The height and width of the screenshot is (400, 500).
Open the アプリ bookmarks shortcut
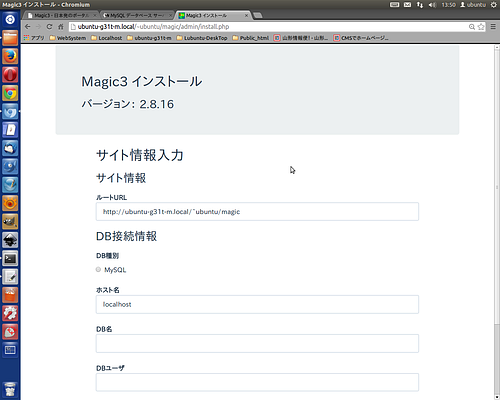pos(34,38)
